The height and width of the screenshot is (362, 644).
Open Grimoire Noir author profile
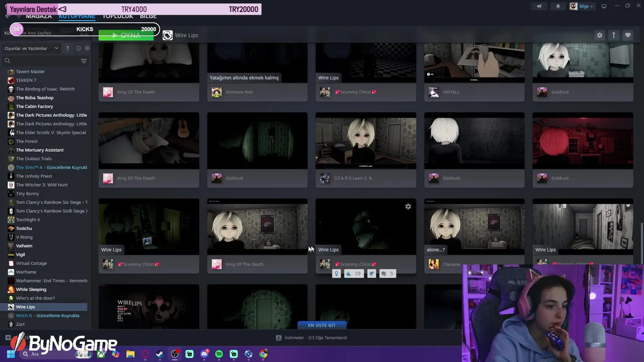239,92
